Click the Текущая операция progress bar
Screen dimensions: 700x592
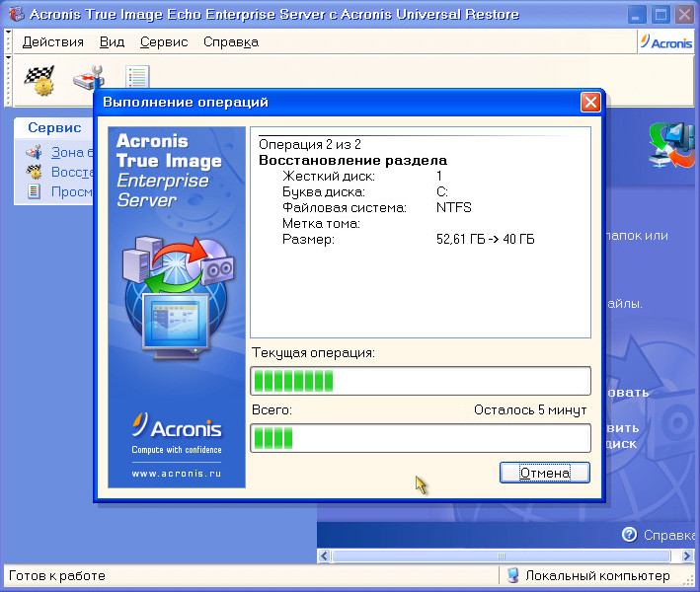tap(421, 381)
